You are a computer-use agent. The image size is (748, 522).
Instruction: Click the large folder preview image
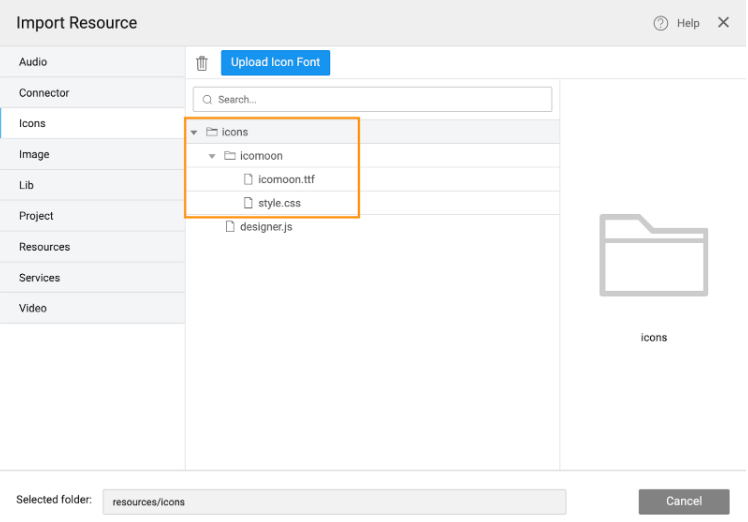[x=653, y=255]
